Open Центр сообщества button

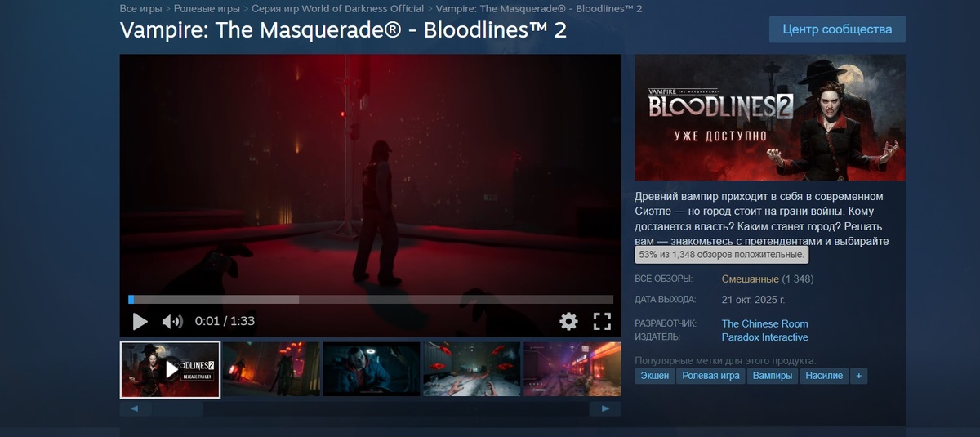(837, 29)
